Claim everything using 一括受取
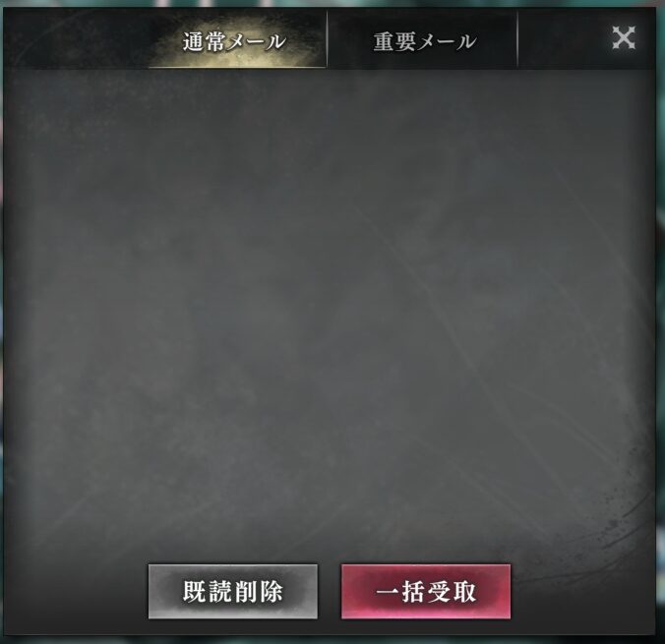 coord(426,591)
